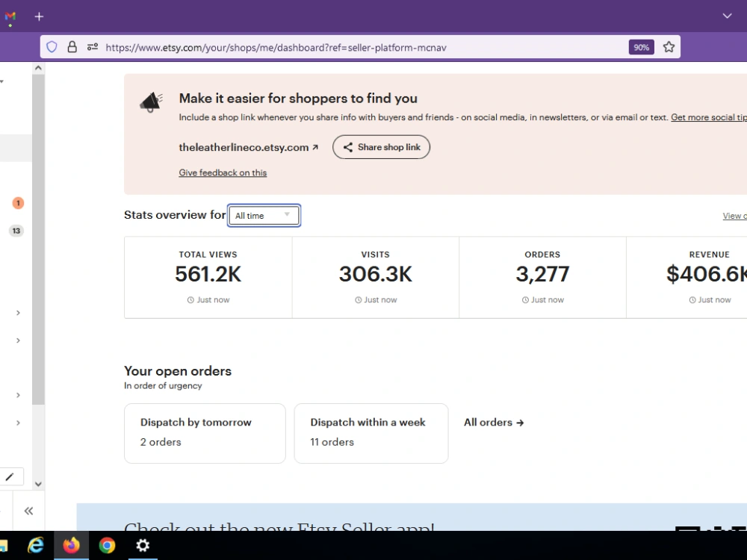
Task: Click Just now under Orders
Action: 542,300
